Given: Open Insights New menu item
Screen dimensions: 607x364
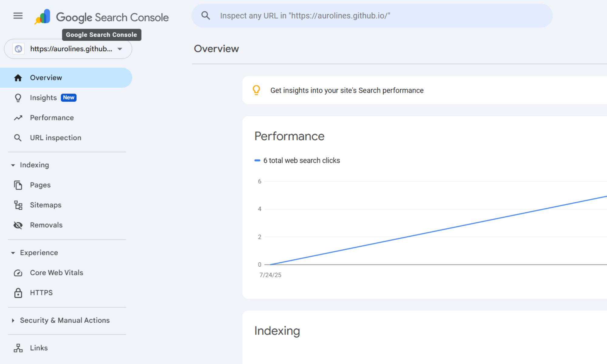Looking at the screenshot, I should click(x=43, y=98).
